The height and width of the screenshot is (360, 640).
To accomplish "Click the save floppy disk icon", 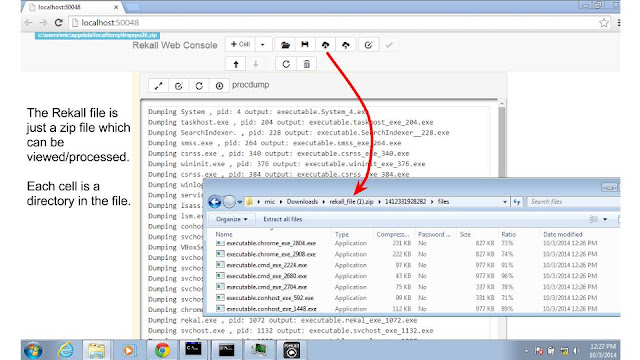I will point(305,44).
